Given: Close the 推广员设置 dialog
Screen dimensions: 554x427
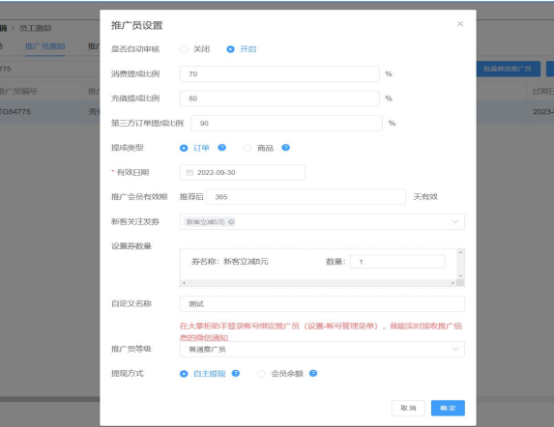Looking at the screenshot, I should point(460,24).
